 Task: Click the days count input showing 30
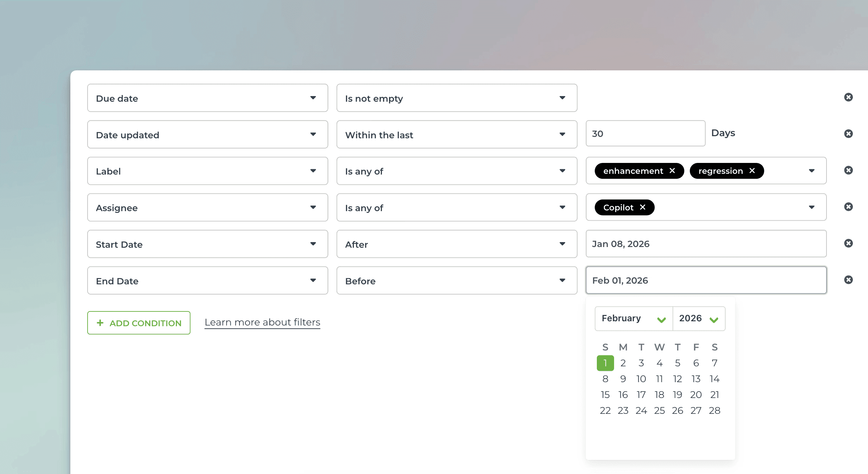click(x=645, y=133)
